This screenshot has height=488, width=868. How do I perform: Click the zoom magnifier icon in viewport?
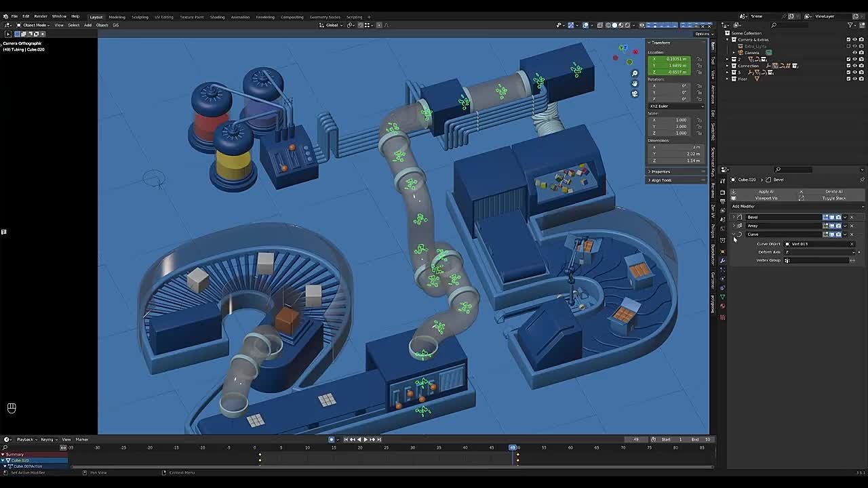click(634, 73)
